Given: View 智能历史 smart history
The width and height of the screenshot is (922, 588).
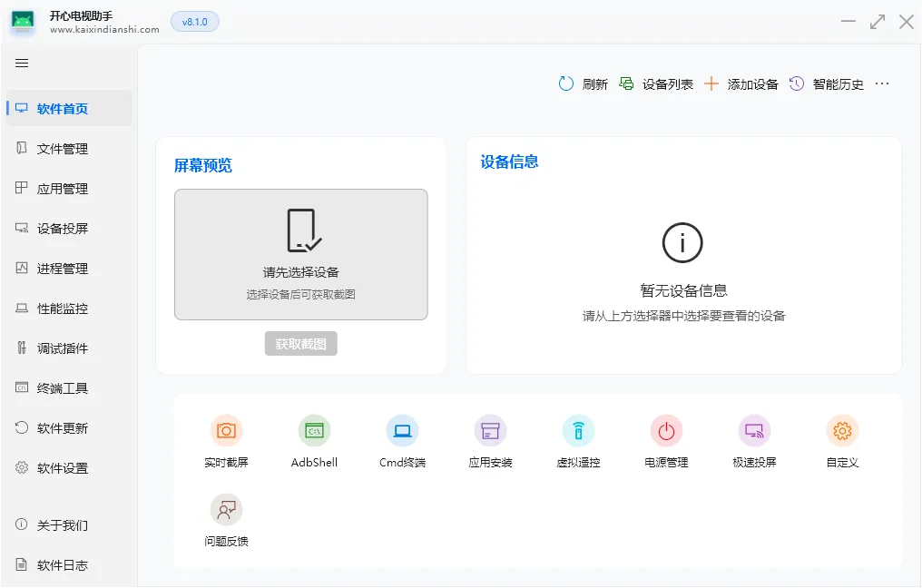Looking at the screenshot, I should tap(821, 83).
